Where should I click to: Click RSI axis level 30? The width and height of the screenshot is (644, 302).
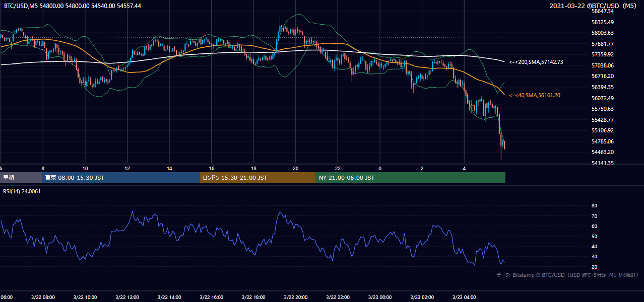(x=594, y=257)
